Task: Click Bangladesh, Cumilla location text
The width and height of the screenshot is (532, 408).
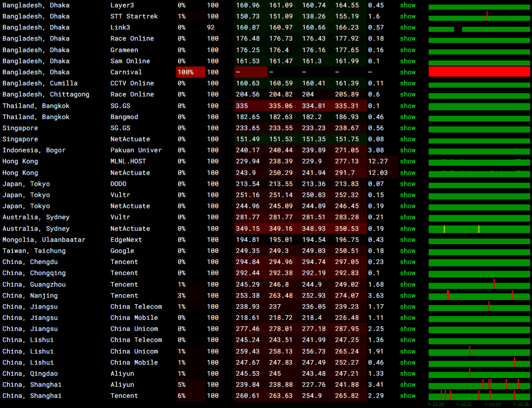Action: [40, 83]
